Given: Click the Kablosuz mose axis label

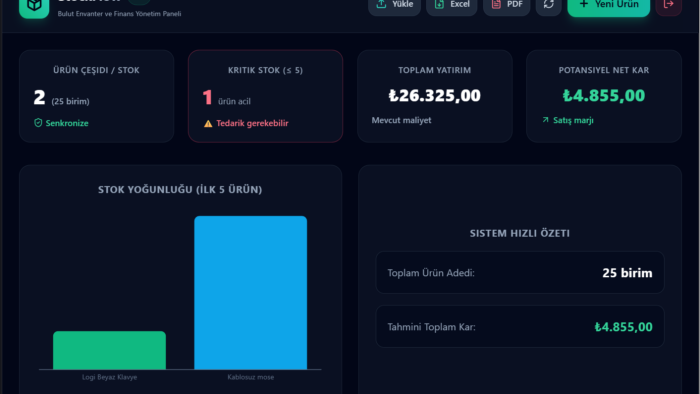Looking at the screenshot, I should [250, 377].
